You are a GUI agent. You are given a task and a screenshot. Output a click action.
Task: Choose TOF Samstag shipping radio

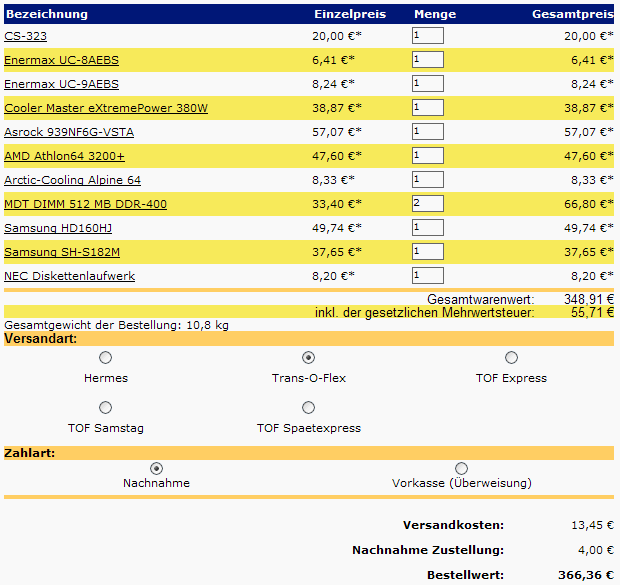click(x=106, y=407)
